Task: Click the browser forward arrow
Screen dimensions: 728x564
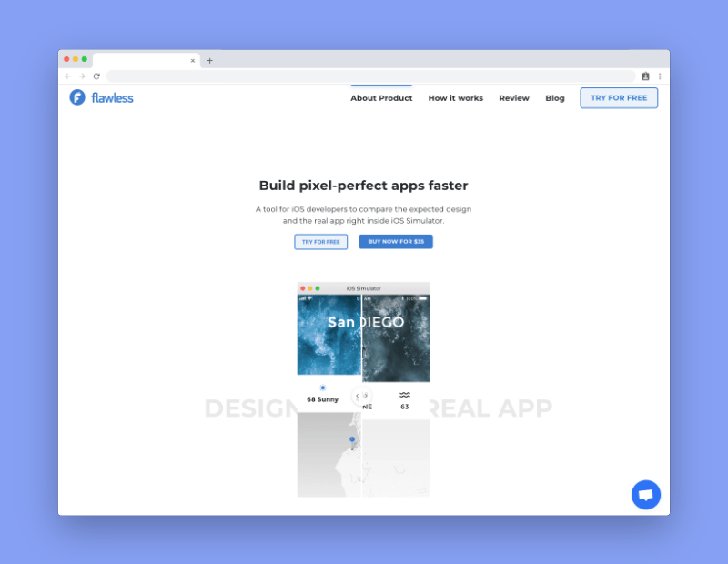Action: pos(82,76)
